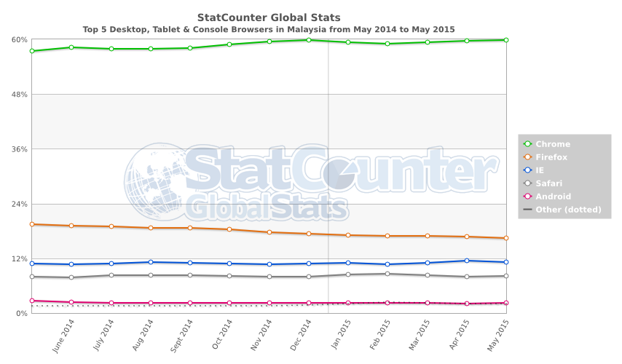
Task: Click the gray Safari legend marker
Action: pos(528,183)
